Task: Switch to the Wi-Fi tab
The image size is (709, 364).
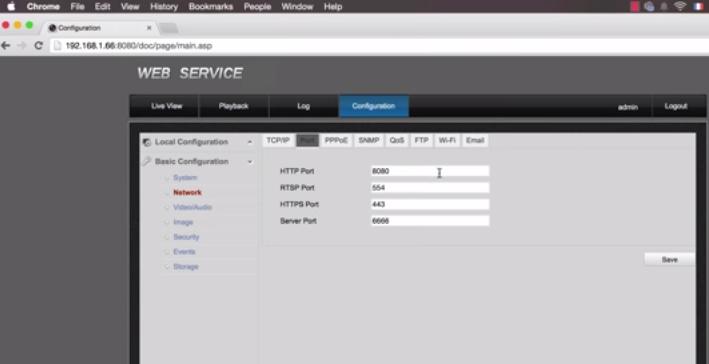Action: coord(447,141)
